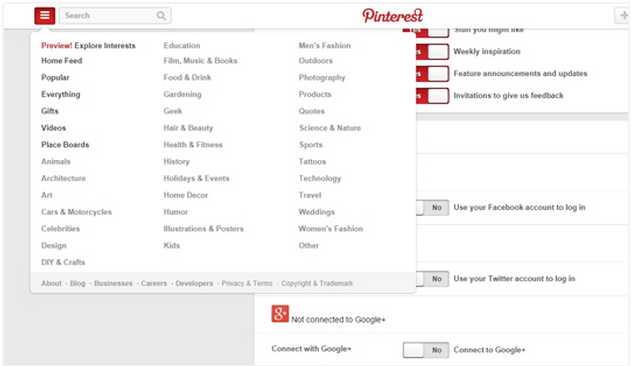This screenshot has height=366, width=631.
Task: Open Privacy & Terms link
Action: (x=247, y=283)
